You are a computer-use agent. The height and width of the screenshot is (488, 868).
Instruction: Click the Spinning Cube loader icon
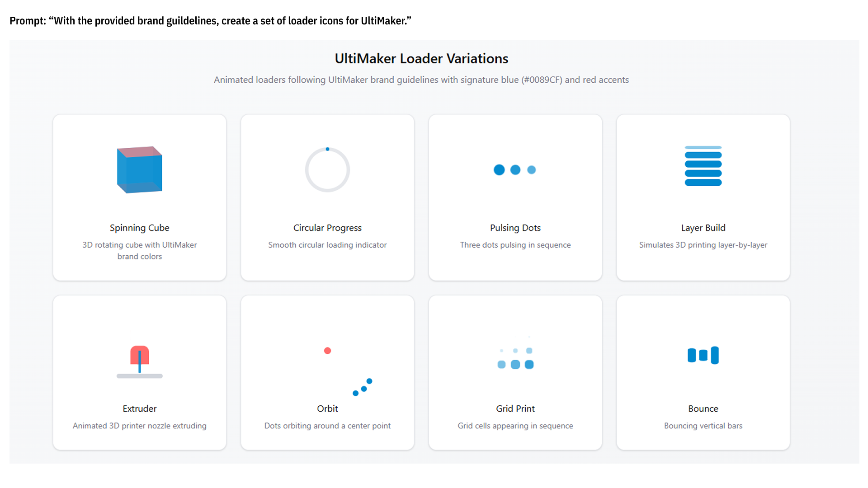coord(140,170)
